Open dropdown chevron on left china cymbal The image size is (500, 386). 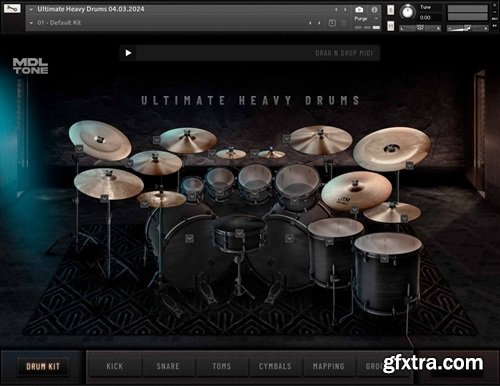(x=79, y=148)
